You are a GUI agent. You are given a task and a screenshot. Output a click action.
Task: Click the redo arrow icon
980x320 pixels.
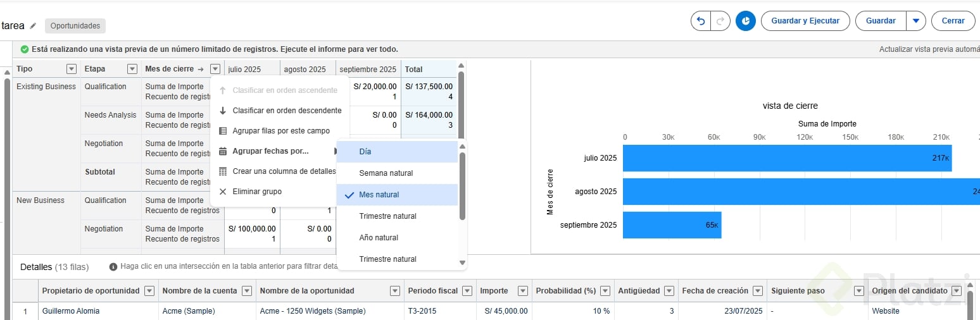pyautogui.click(x=720, y=21)
